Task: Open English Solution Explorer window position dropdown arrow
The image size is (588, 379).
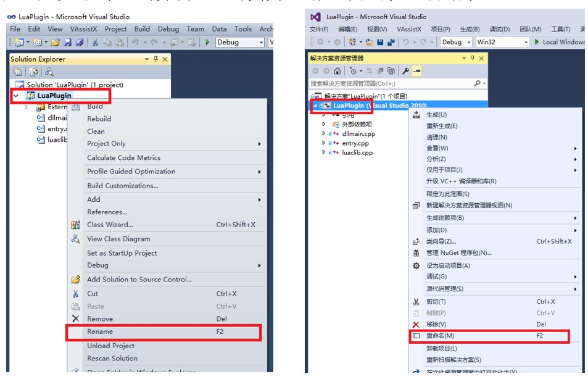Action: (x=147, y=59)
